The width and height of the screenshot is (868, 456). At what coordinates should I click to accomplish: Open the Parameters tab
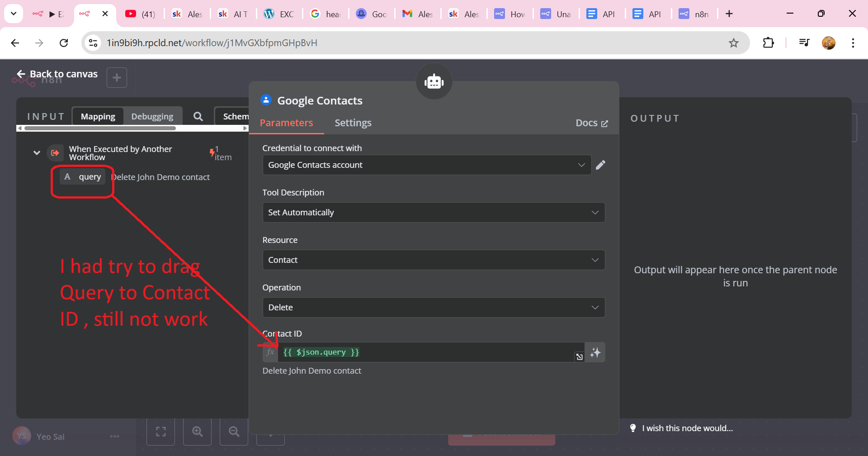[286, 123]
